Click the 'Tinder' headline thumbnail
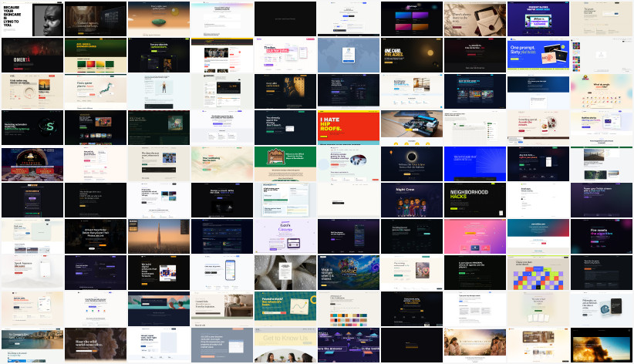Image resolution: width=634 pixels, height=364 pixels. coord(285,55)
